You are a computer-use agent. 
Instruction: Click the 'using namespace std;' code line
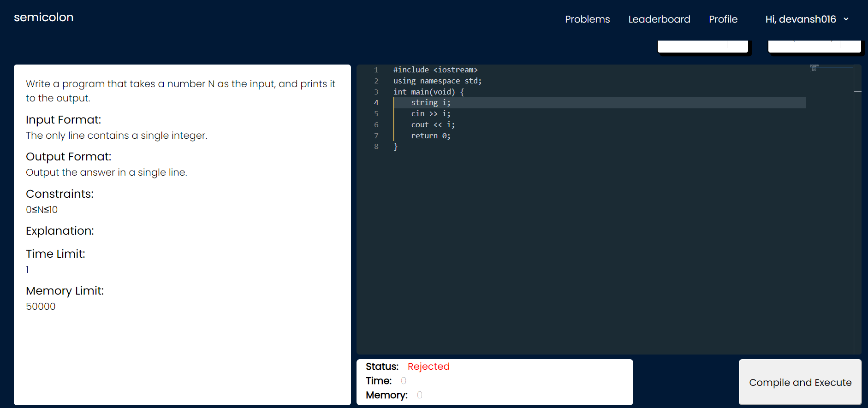[437, 81]
